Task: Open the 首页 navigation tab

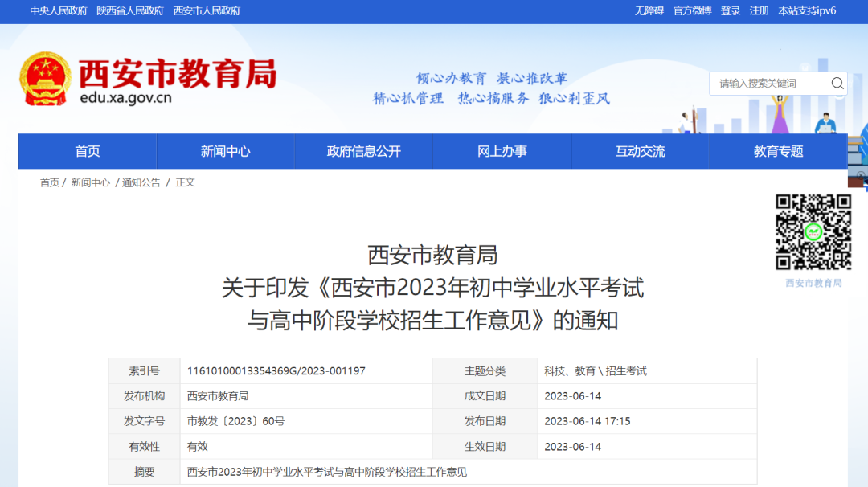Action: pyautogui.click(x=88, y=151)
